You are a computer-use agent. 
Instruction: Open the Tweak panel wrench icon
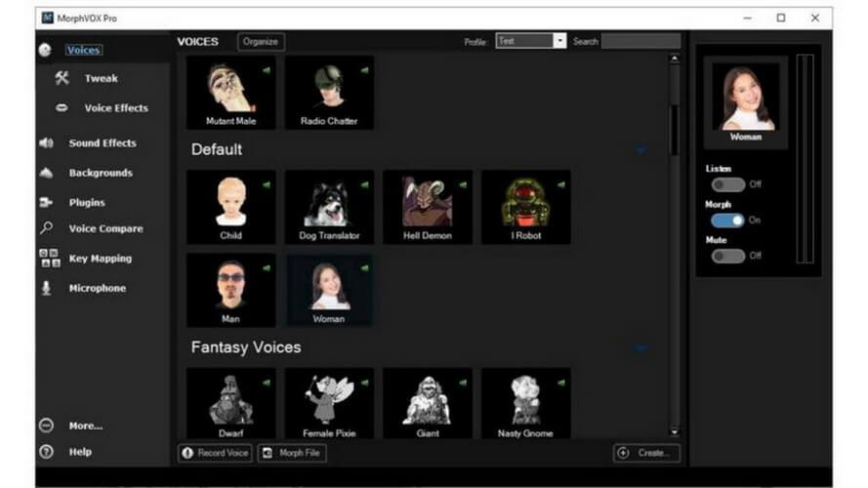pos(62,78)
